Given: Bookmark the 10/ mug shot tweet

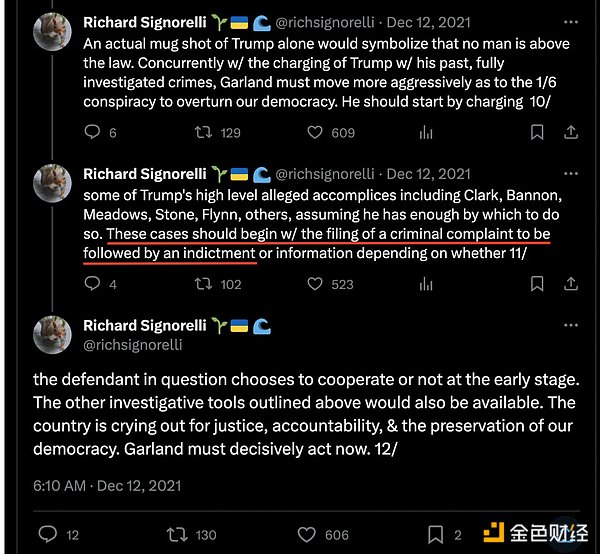Looking at the screenshot, I should [x=535, y=132].
